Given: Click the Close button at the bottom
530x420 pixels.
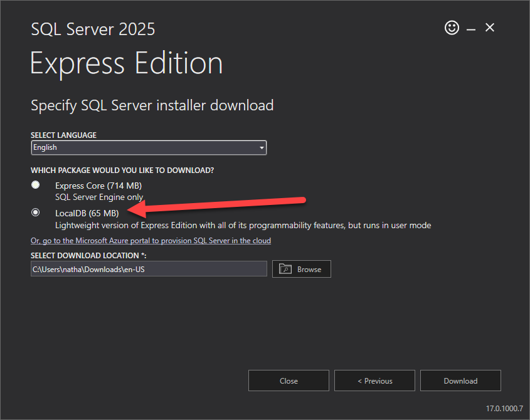Looking at the screenshot, I should [x=289, y=381].
